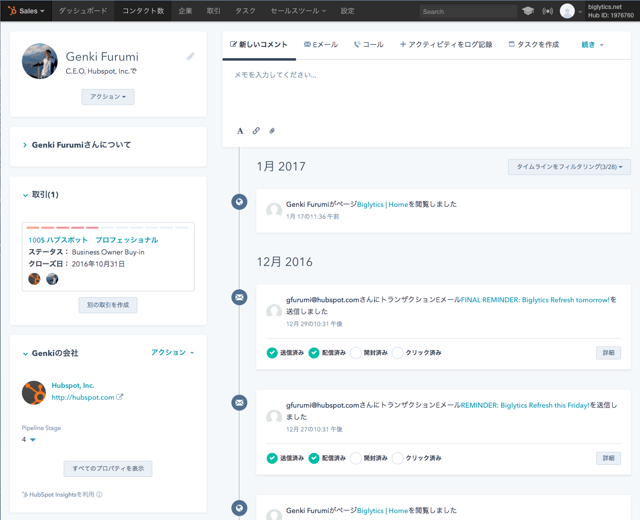Open the HubSpot Academy graduation cap icon
The width and height of the screenshot is (640, 520).
[x=528, y=11]
